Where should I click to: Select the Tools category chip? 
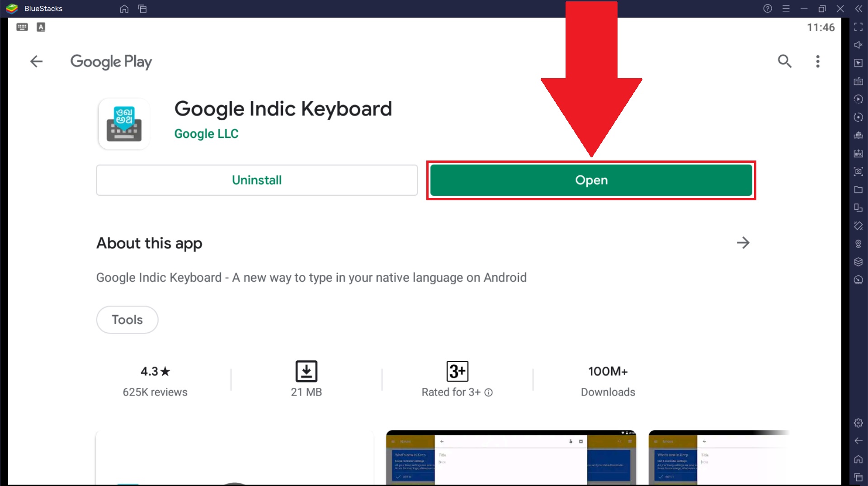[127, 320]
